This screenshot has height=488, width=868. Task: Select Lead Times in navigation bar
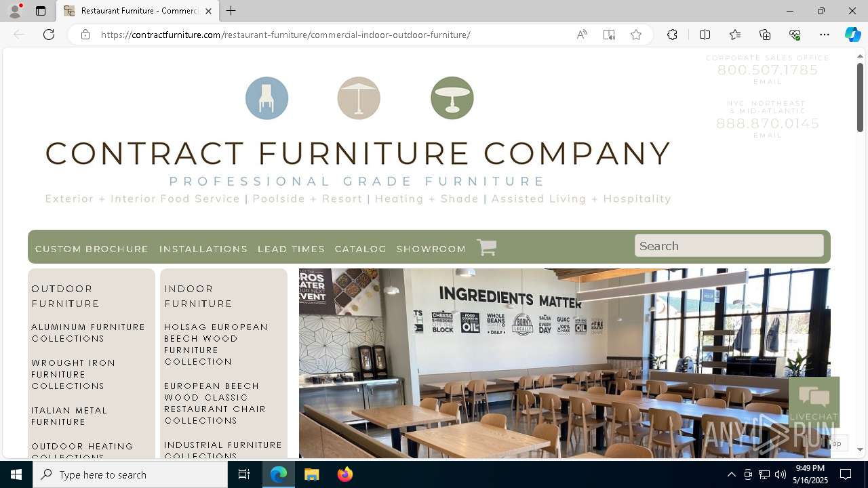(291, 249)
